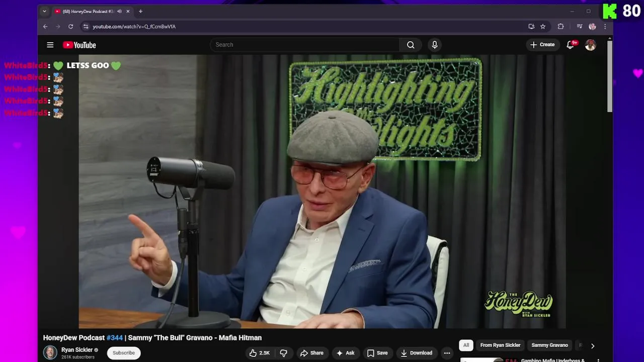Close the HoneyDew Podcast tab
644x362 pixels.
click(x=128, y=11)
